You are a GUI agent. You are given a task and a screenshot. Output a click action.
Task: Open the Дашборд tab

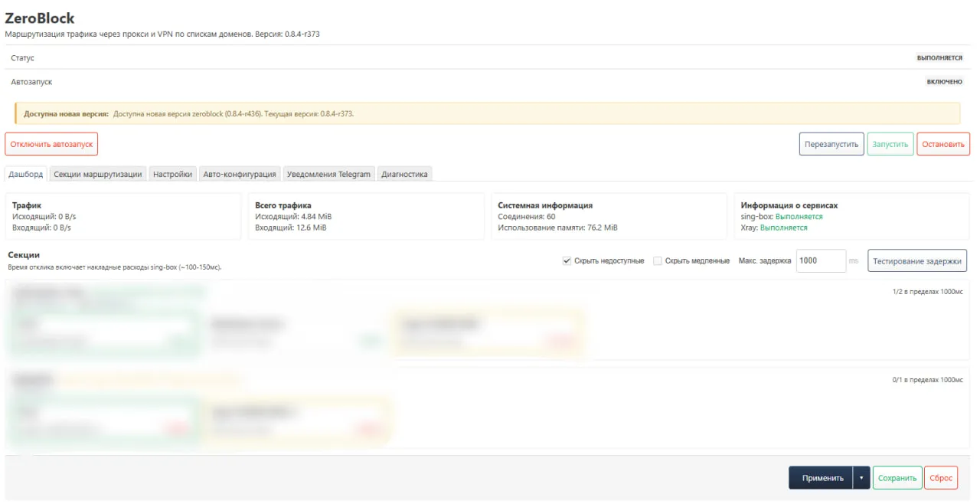click(26, 174)
